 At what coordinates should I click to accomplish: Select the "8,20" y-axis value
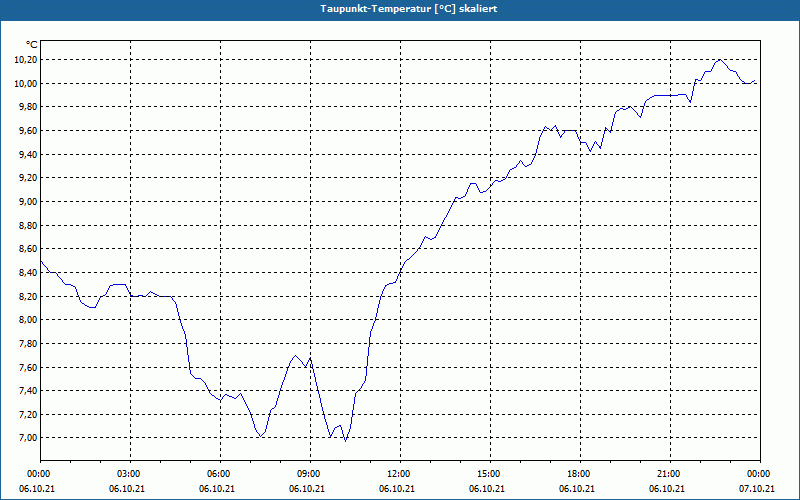click(28, 296)
